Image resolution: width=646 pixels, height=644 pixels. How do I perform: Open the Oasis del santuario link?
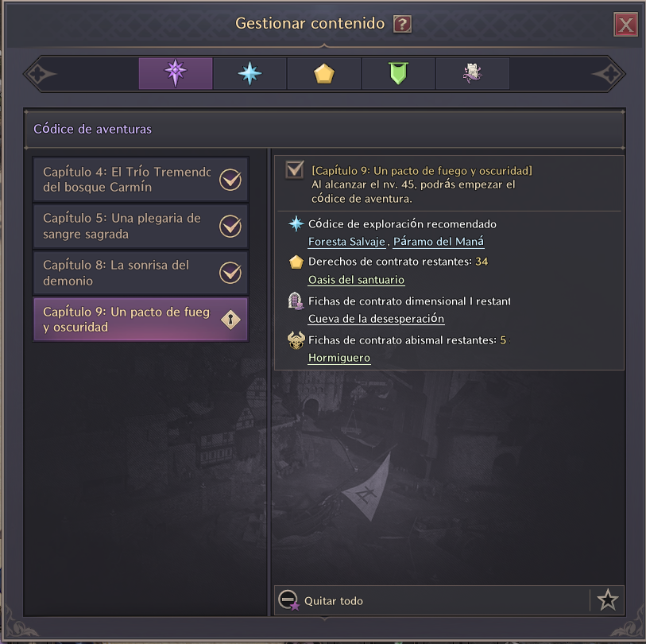[356, 280]
